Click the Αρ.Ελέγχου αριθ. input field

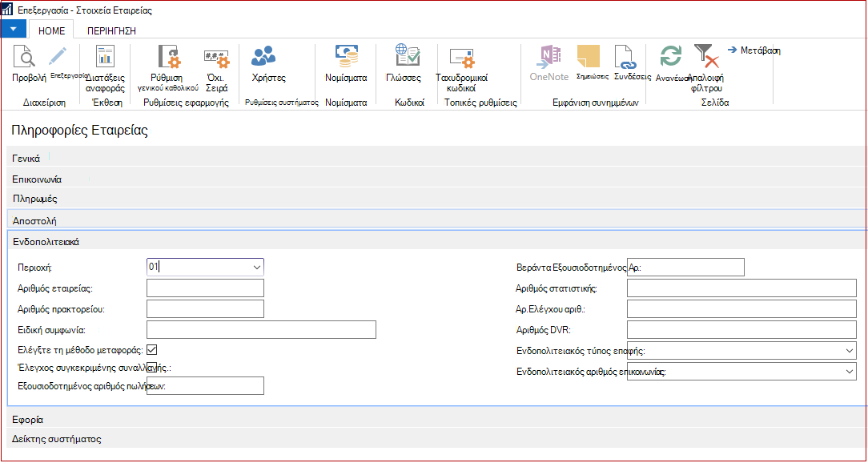741,308
